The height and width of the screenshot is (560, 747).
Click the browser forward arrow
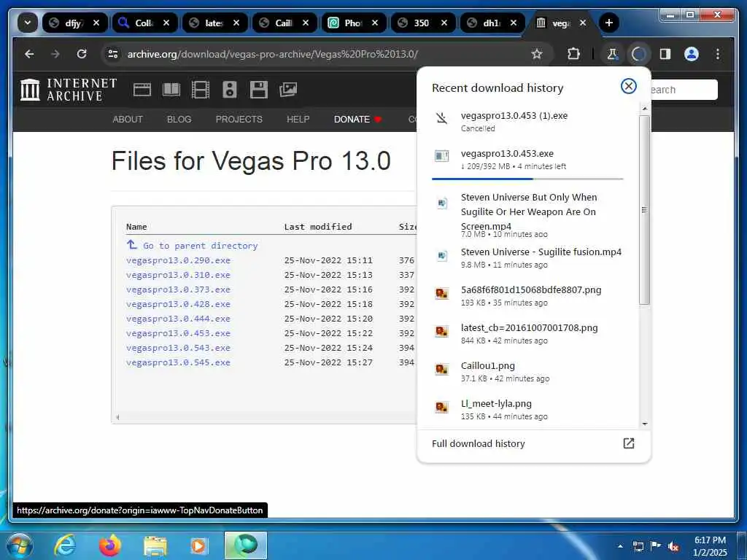[55, 54]
